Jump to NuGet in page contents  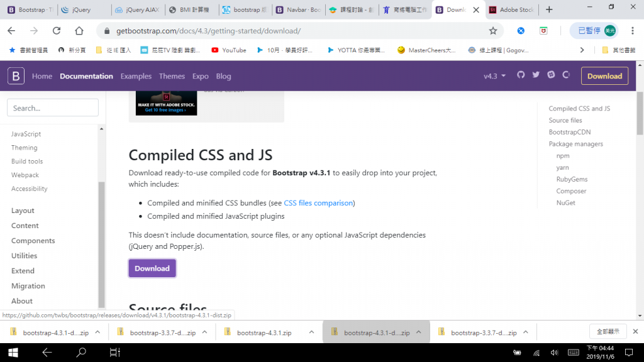[565, 203]
